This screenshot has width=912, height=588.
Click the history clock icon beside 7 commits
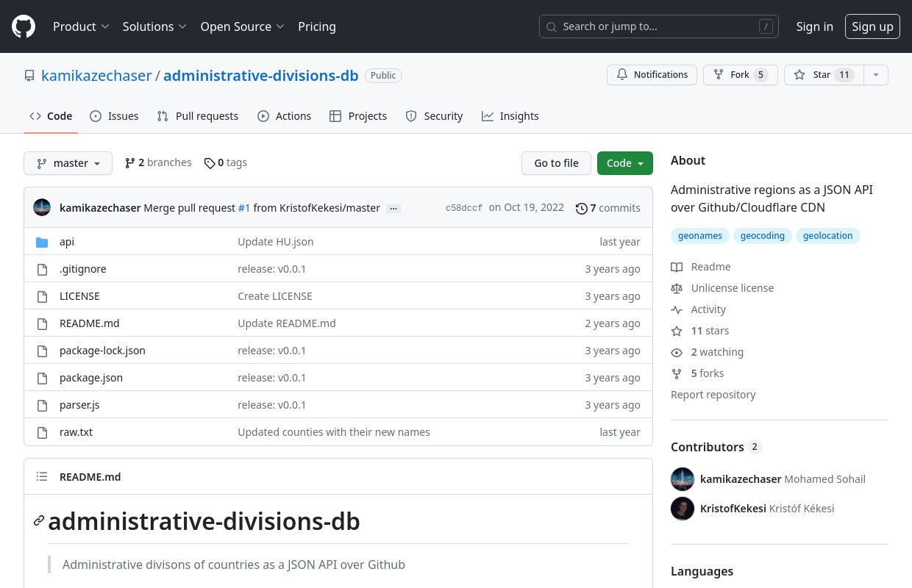(581, 208)
